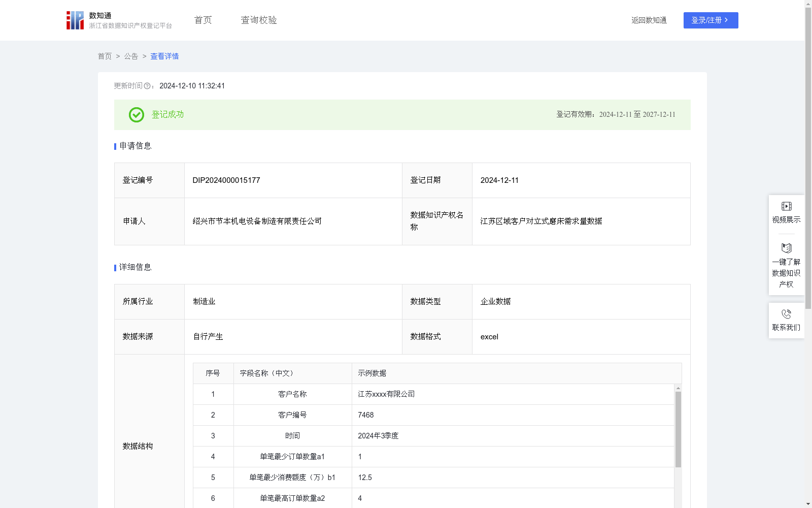Click 返回数知通 link
This screenshot has width=812, height=508.
pos(649,20)
